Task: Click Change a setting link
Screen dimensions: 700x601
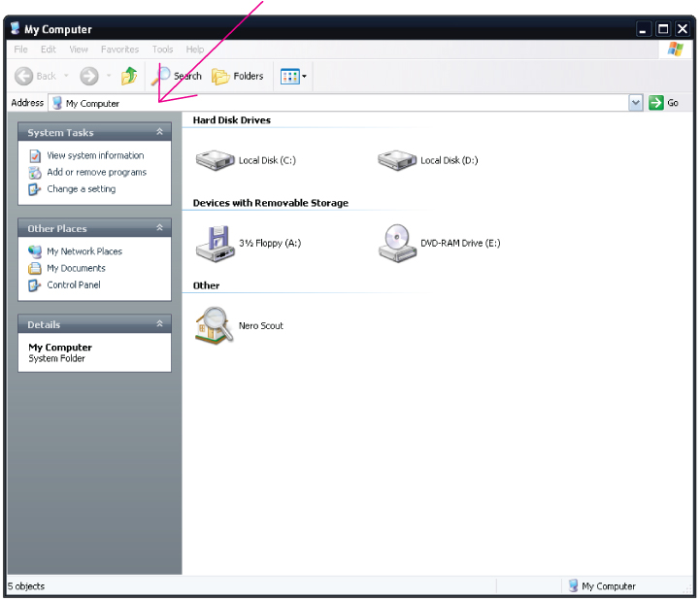Action: [x=82, y=189]
